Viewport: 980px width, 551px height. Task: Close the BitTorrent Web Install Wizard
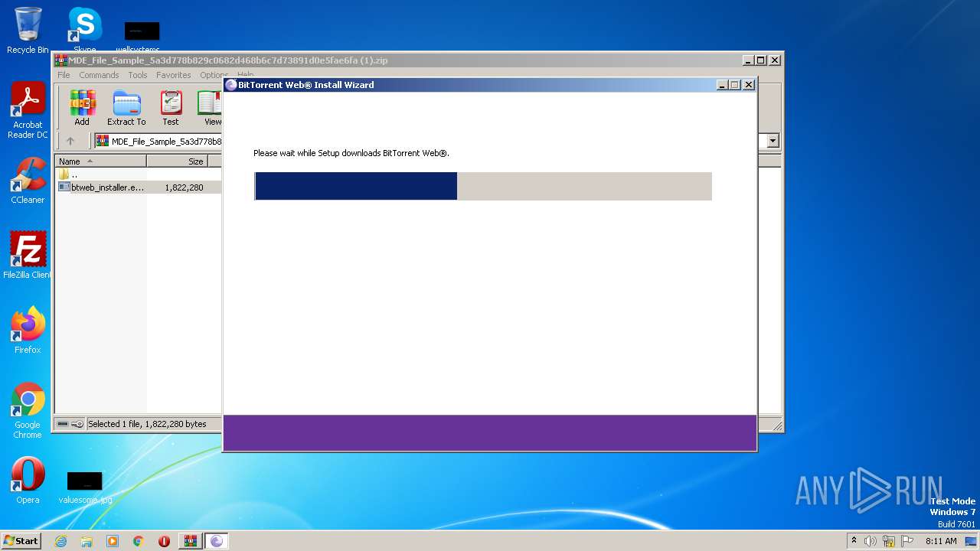point(749,85)
